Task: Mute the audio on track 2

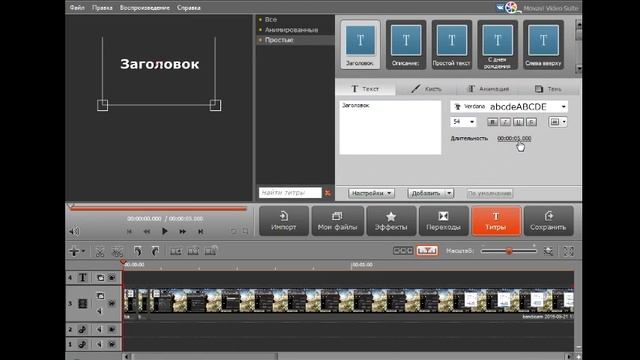Action: pyautogui.click(x=99, y=329)
